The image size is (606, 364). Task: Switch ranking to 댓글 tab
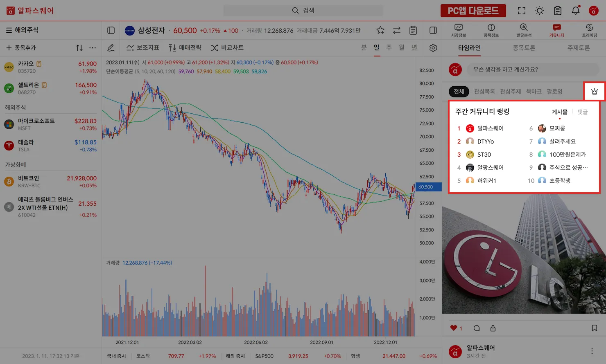tap(583, 112)
